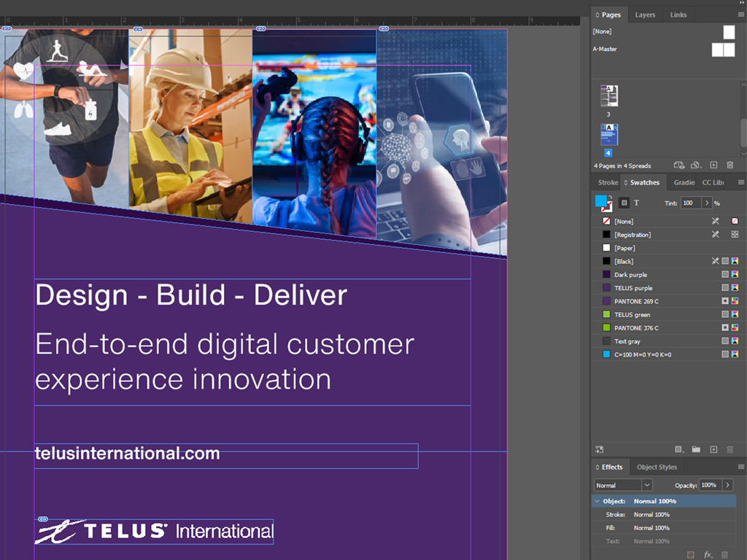Select Formatting affects container button
The image size is (747, 560).
tap(624, 203)
